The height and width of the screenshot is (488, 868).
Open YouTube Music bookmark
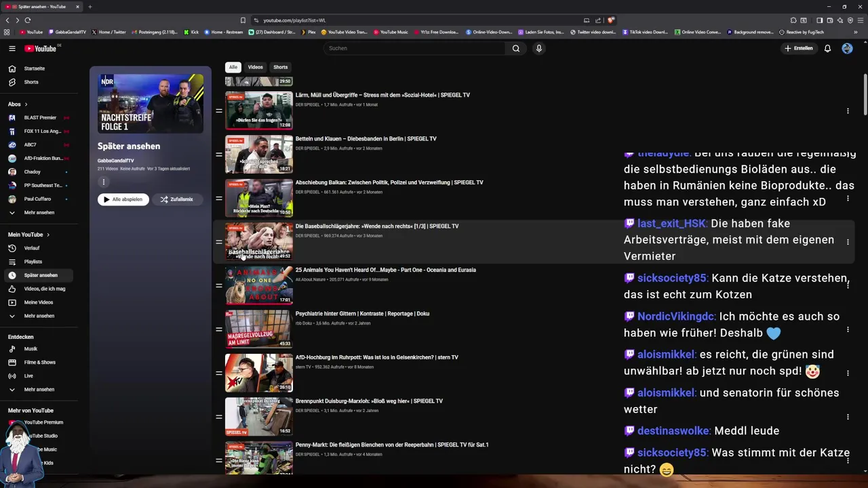click(x=391, y=32)
